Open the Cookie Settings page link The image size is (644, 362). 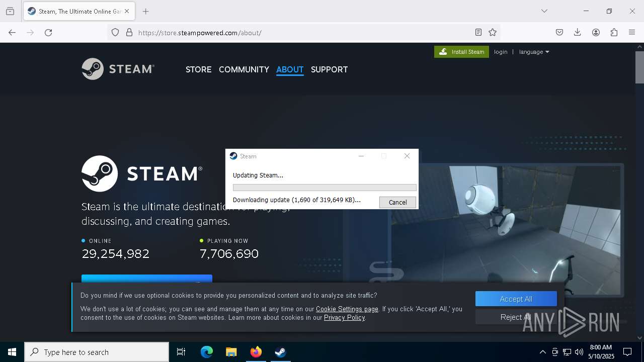point(347,309)
